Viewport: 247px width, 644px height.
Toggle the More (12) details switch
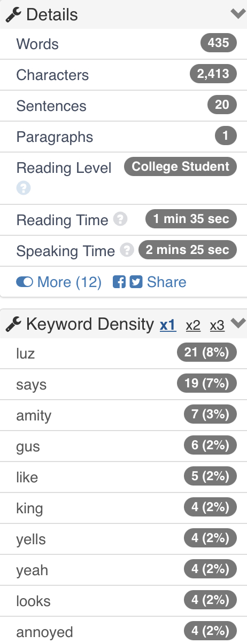(x=25, y=282)
